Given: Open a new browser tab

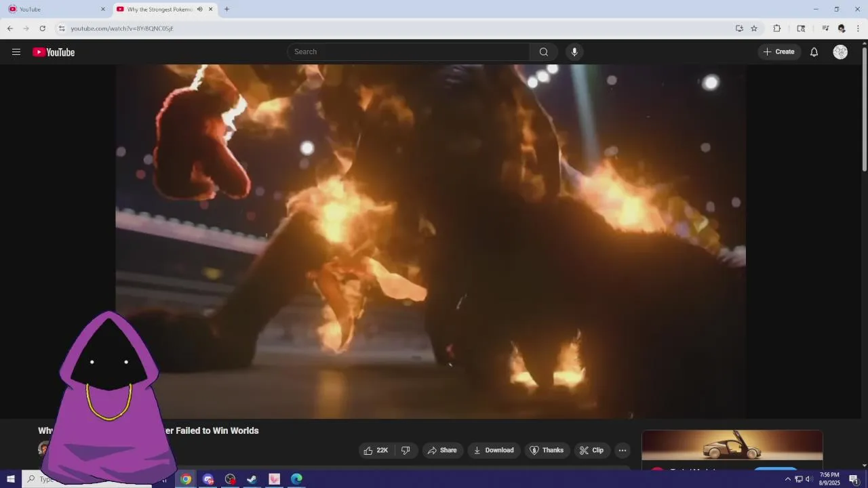Looking at the screenshot, I should click(x=226, y=9).
